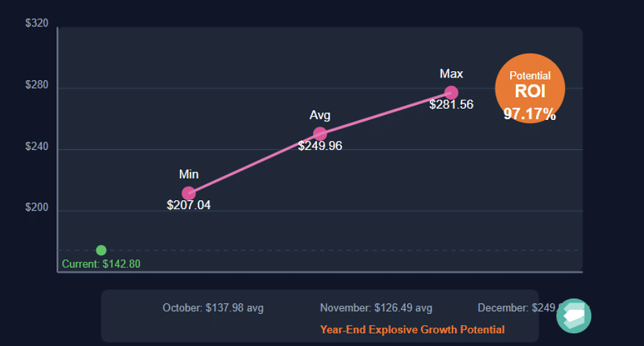Select the Max data point marker

pyautogui.click(x=452, y=93)
